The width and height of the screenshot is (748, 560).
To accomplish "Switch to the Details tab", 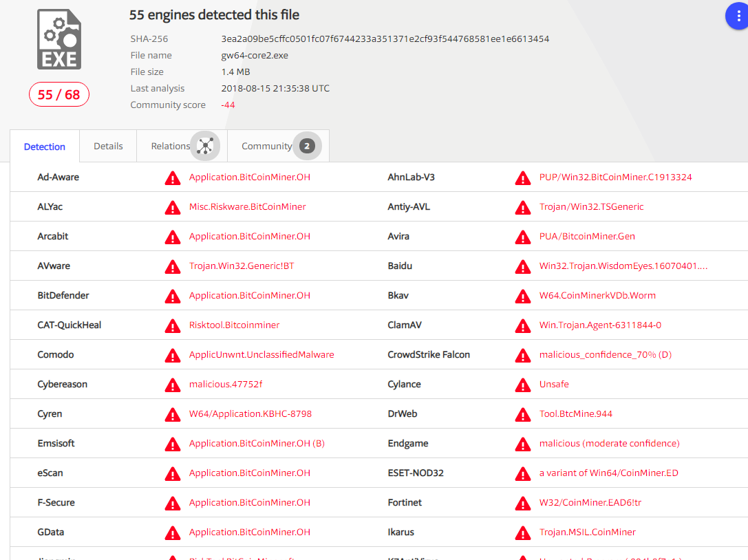I will tap(108, 146).
